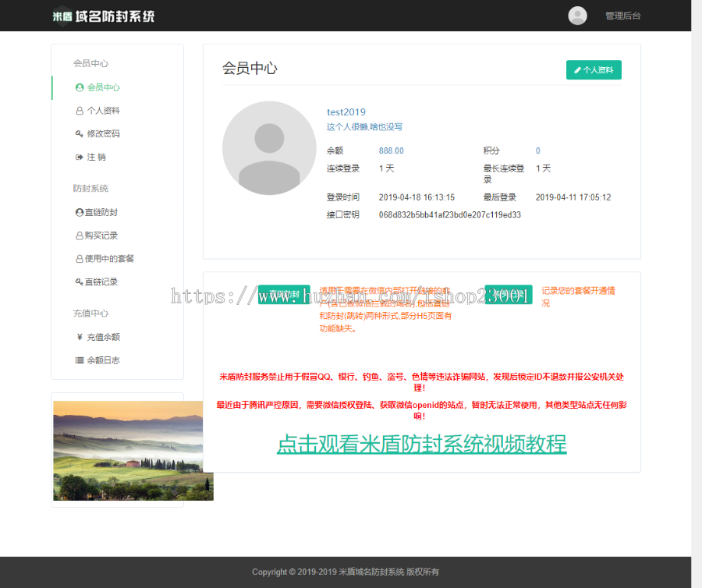Click the 这个人很懒,啥也没写 signature link
Image resolution: width=702 pixels, height=588 pixels.
(x=364, y=127)
